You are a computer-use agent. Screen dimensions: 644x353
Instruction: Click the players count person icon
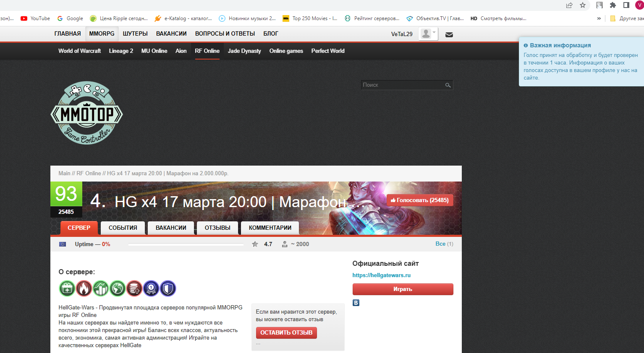285,244
